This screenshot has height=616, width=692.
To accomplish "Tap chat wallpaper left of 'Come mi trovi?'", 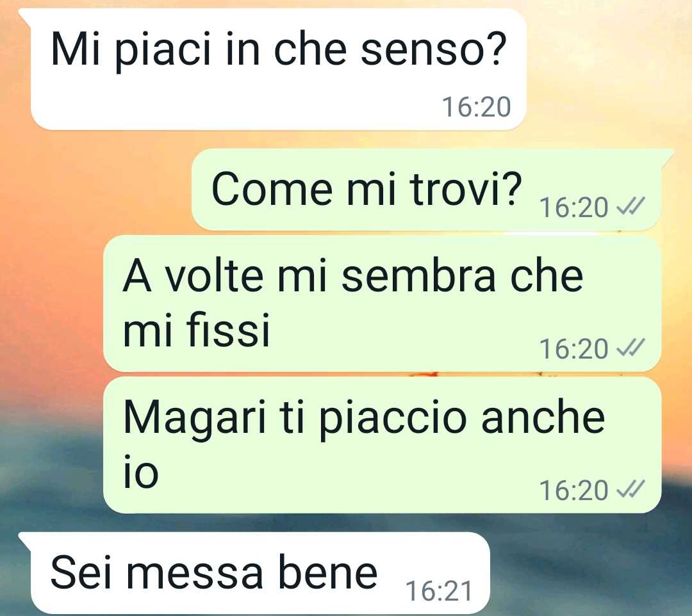I will pyautogui.click(x=95, y=189).
